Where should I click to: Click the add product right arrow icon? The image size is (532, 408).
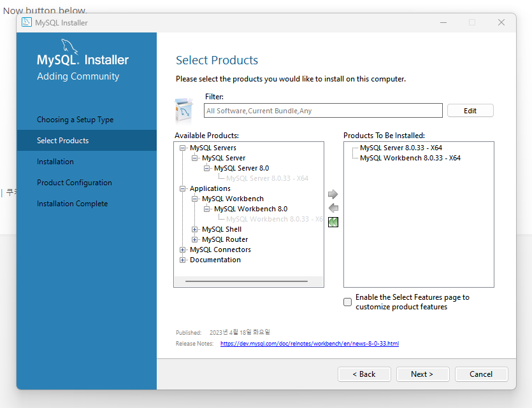point(333,194)
